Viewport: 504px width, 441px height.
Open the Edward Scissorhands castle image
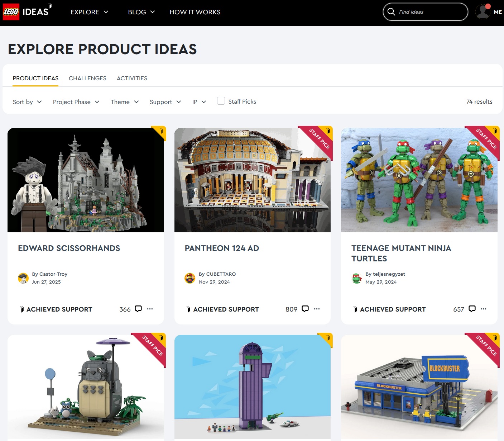[x=86, y=180]
